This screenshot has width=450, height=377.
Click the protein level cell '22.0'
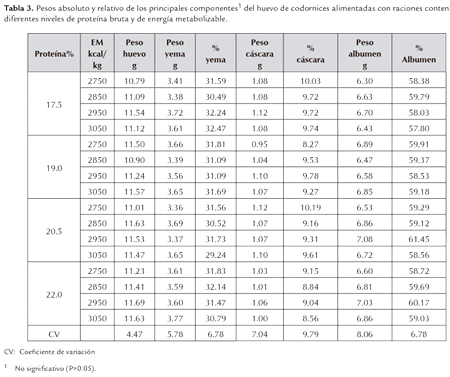click(x=54, y=295)
